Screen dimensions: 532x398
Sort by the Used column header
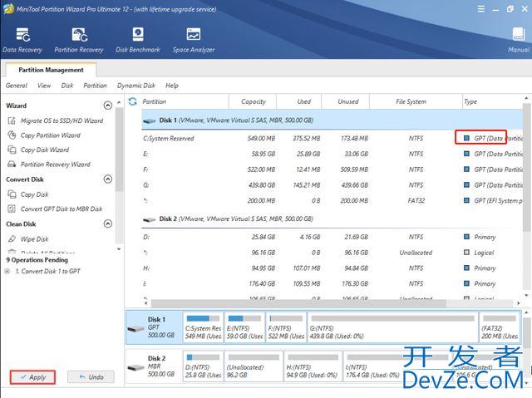click(299, 101)
